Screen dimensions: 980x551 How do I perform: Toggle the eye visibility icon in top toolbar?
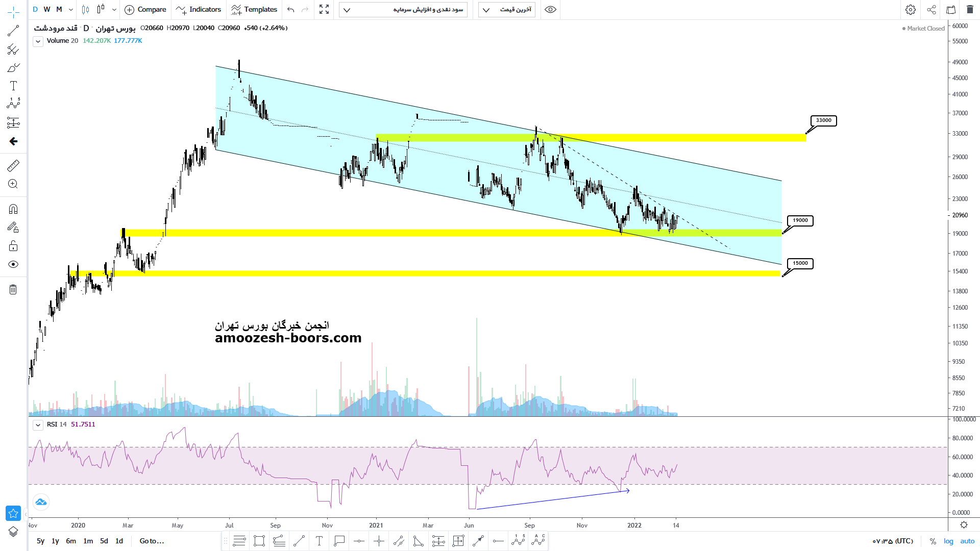[550, 10]
